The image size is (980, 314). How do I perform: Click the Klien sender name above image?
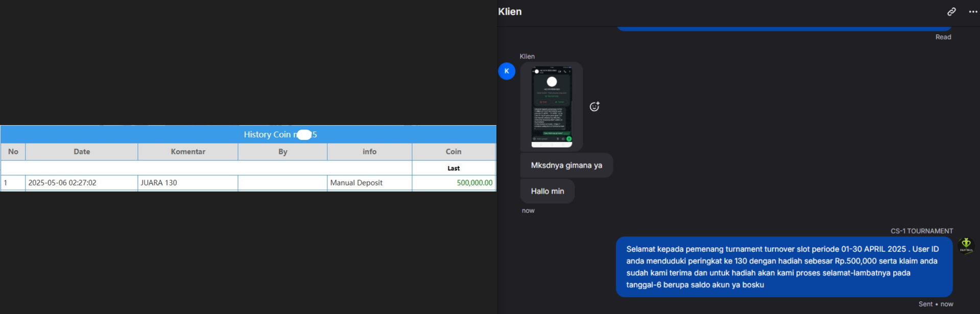[x=527, y=56]
